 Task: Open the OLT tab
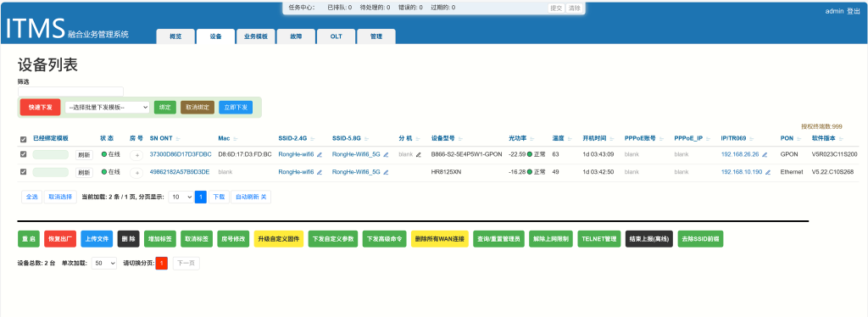(336, 36)
